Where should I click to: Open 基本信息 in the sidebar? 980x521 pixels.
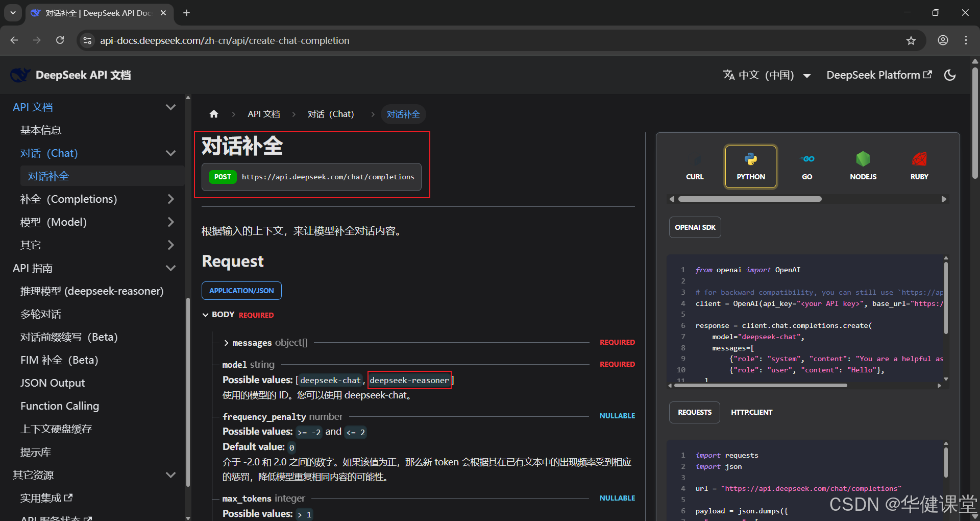click(x=41, y=130)
